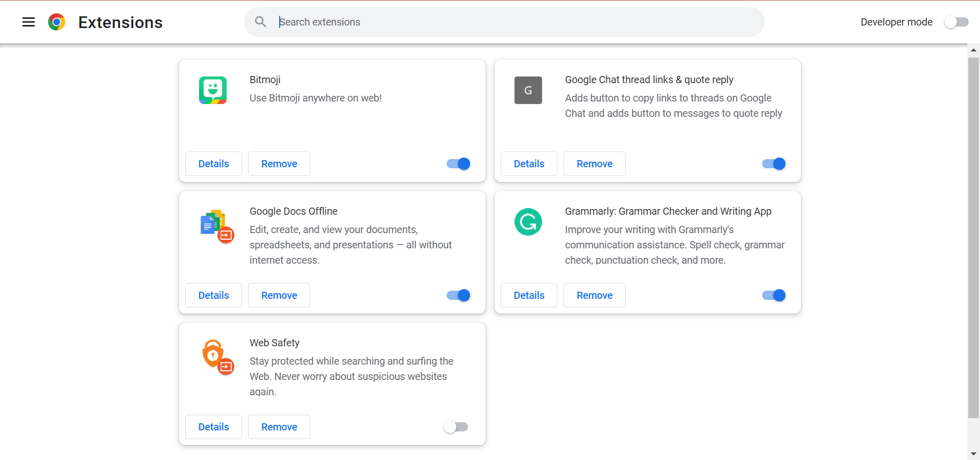980x460 pixels.
Task: Click the scrollbar up arrow
Action: point(973,50)
